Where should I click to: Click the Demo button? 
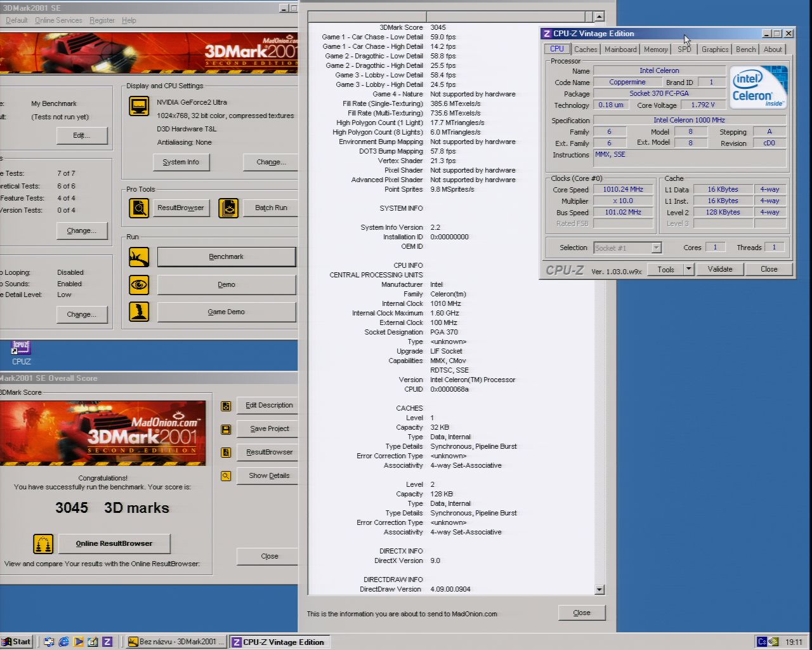tap(226, 284)
